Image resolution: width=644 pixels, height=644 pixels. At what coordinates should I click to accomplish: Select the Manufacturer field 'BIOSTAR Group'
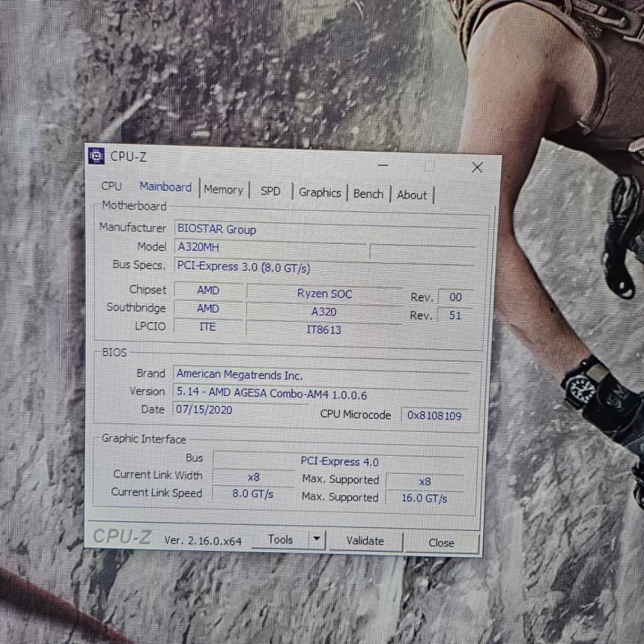click(x=326, y=231)
